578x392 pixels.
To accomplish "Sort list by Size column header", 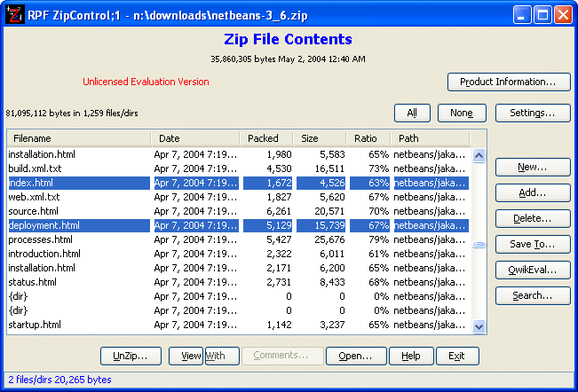I will tap(320, 138).
